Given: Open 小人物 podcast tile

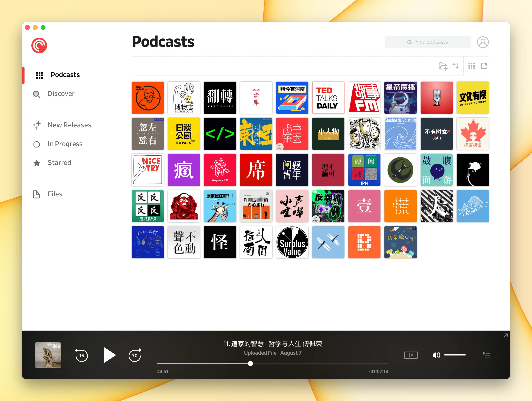Looking at the screenshot, I should 328,134.
